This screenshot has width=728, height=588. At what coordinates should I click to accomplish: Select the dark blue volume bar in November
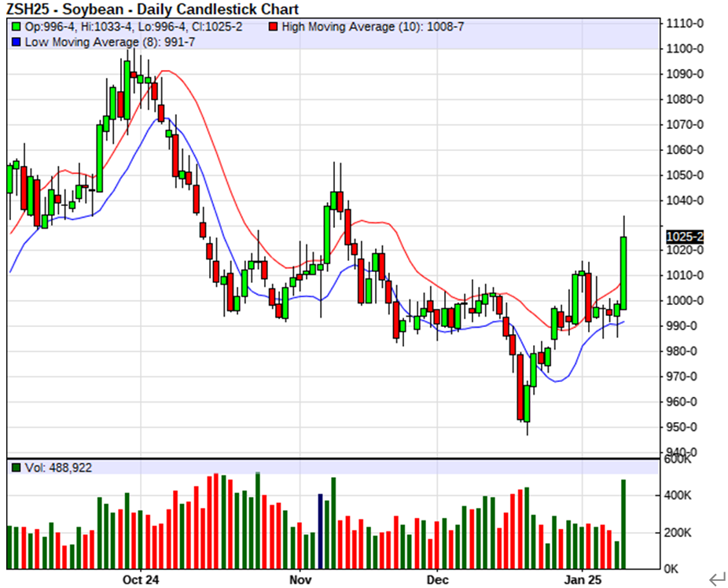[x=320, y=531]
